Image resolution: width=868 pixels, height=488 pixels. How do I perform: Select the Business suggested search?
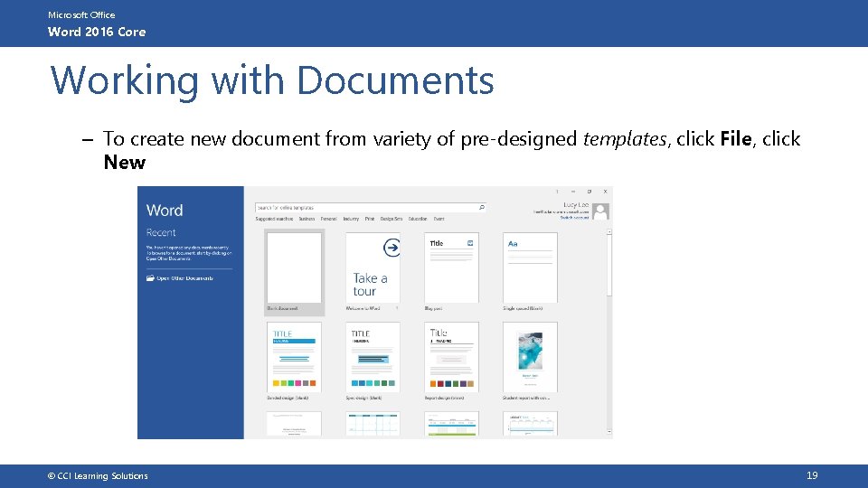pos(307,219)
